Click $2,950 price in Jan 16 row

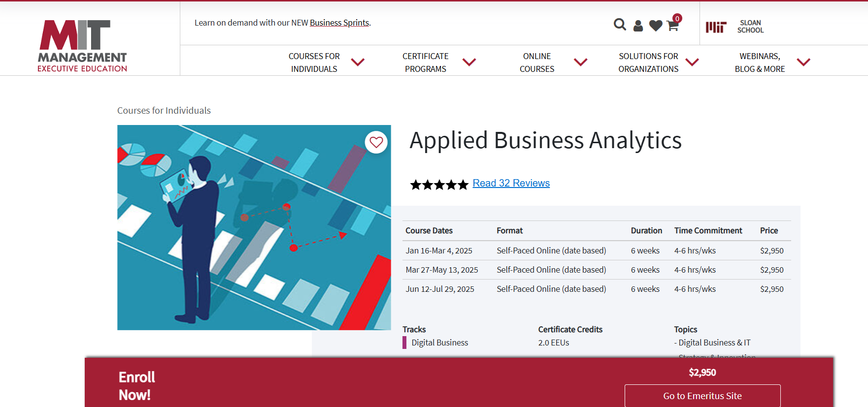pos(772,250)
